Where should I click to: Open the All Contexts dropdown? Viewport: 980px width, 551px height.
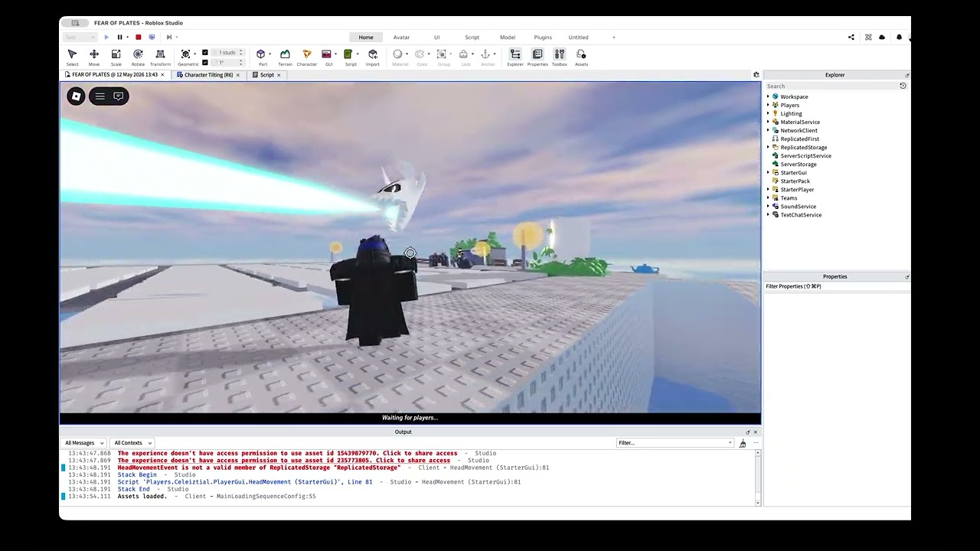pyautogui.click(x=132, y=442)
